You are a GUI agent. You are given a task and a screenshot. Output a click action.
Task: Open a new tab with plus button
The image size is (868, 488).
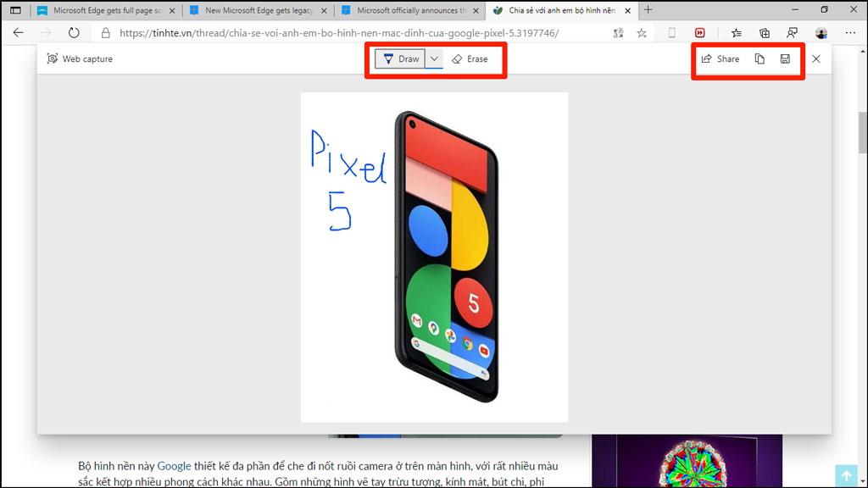(648, 10)
